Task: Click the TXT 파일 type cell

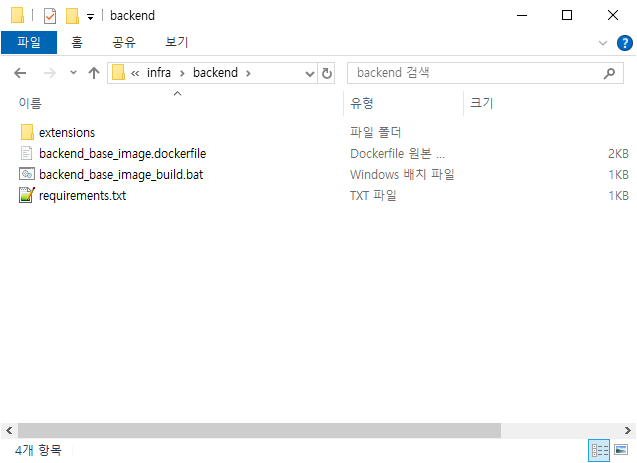Action: 373,196
